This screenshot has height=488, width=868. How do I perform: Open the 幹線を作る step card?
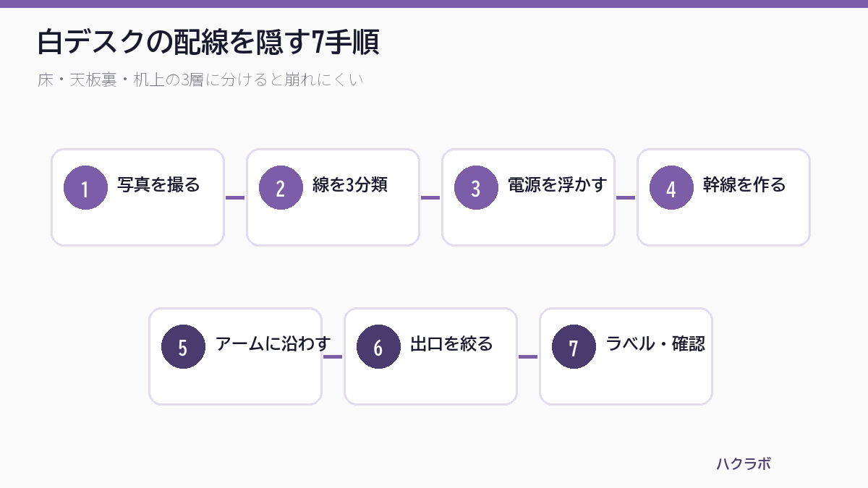723,197
